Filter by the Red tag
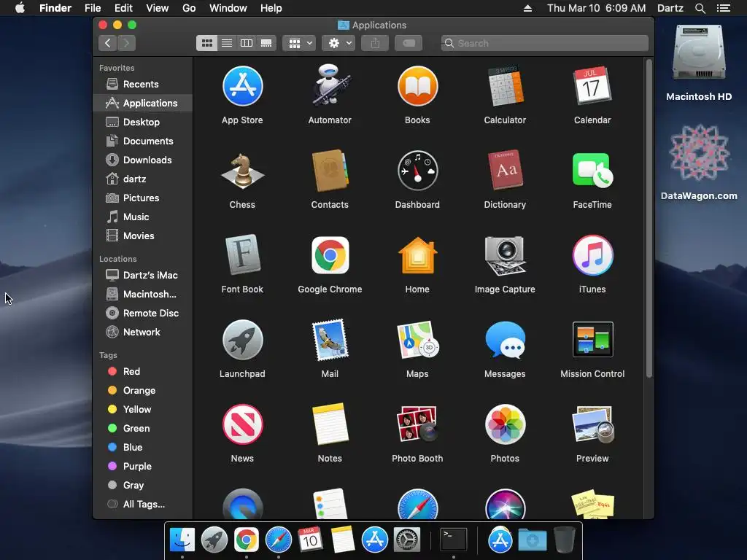The width and height of the screenshot is (747, 560). [x=143, y=371]
